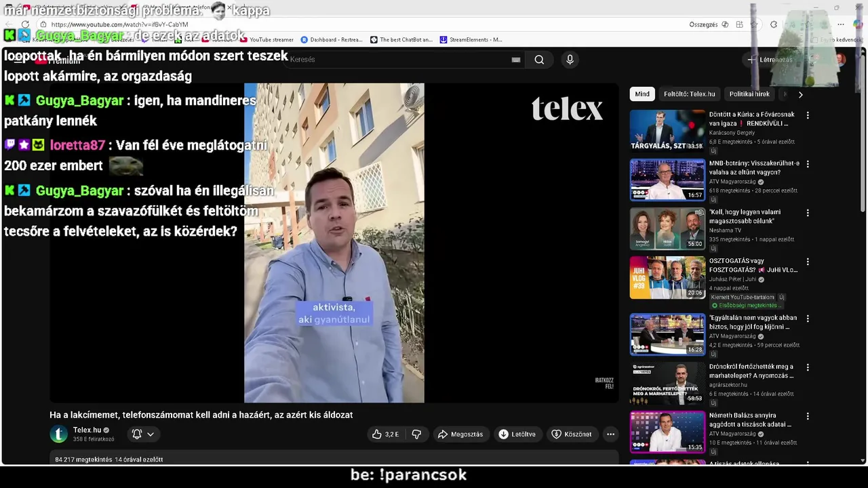This screenshot has height=488, width=868.
Task: Open the on-screen keyboard icon in search box
Action: pyautogui.click(x=516, y=60)
